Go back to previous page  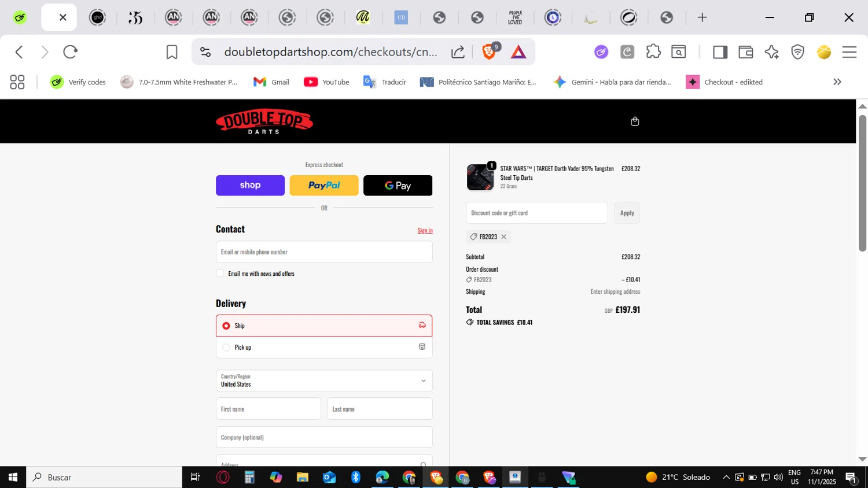(x=19, y=52)
